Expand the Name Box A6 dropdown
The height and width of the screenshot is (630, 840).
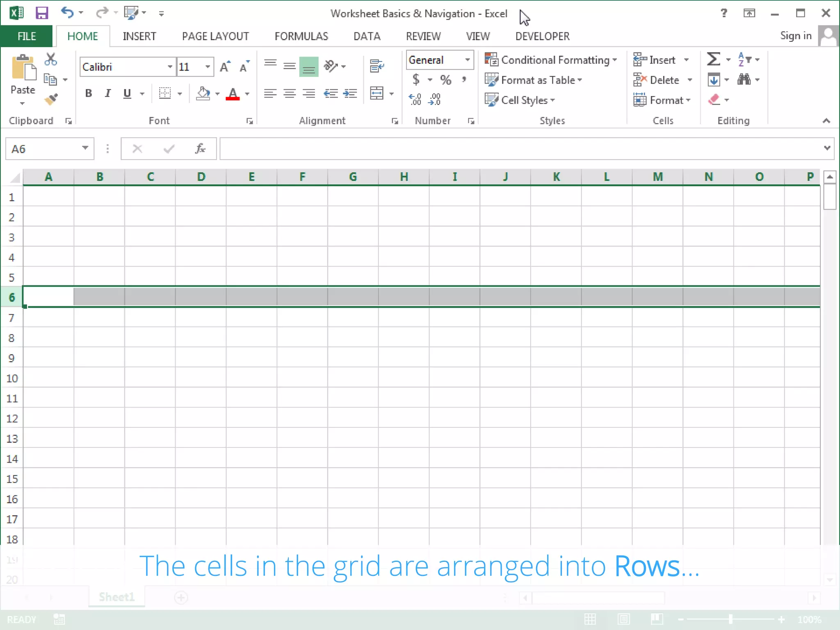coord(85,148)
